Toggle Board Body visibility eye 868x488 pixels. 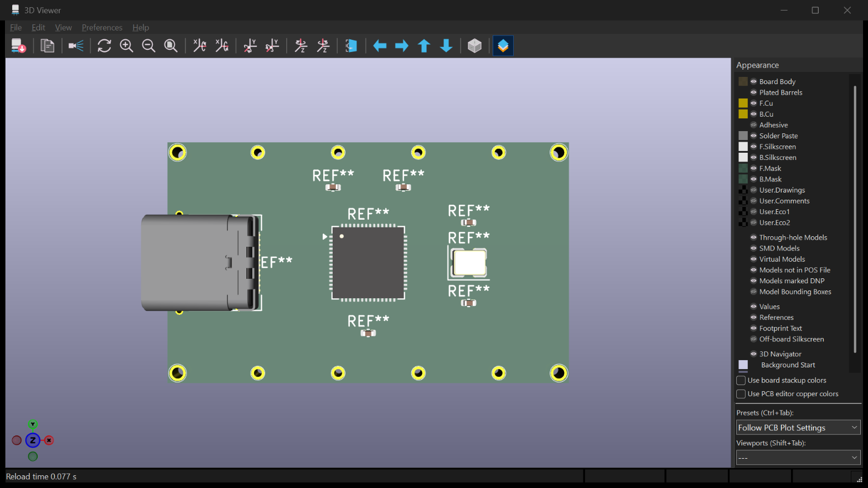click(x=753, y=81)
